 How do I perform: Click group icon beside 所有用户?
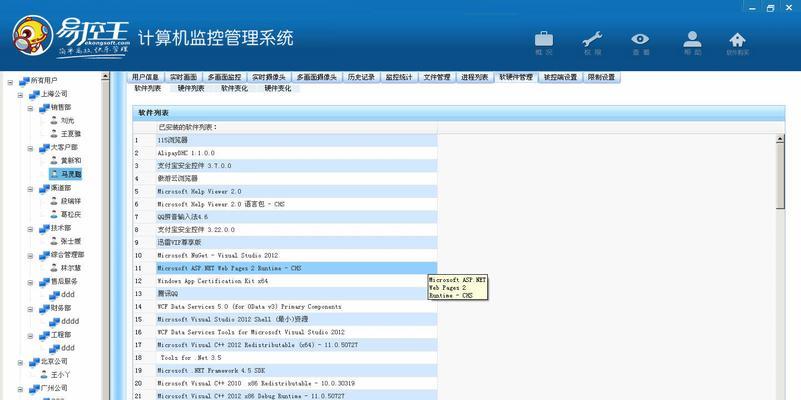(x=24, y=81)
